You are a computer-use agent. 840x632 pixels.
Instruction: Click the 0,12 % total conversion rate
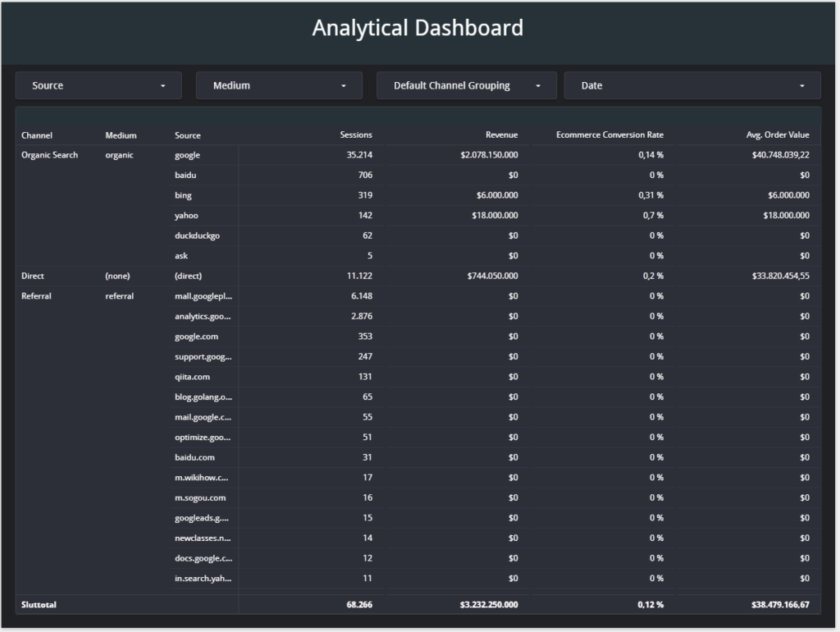(x=651, y=605)
